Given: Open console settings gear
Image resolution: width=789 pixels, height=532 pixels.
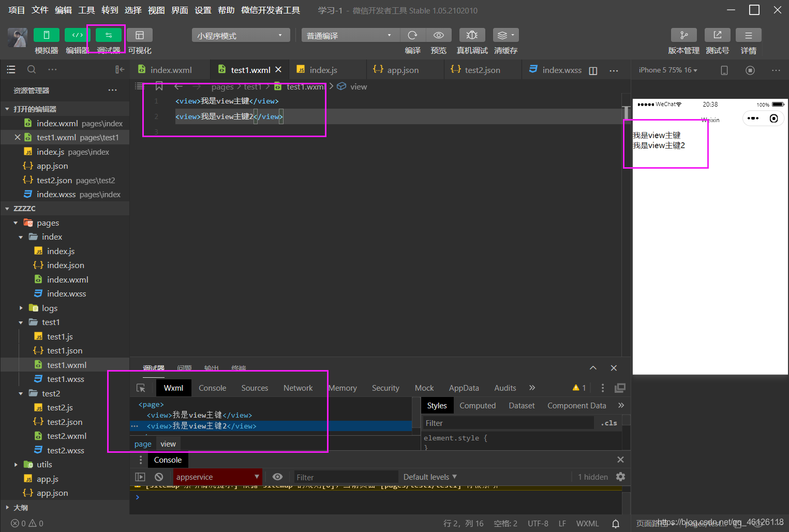Looking at the screenshot, I should coord(620,477).
